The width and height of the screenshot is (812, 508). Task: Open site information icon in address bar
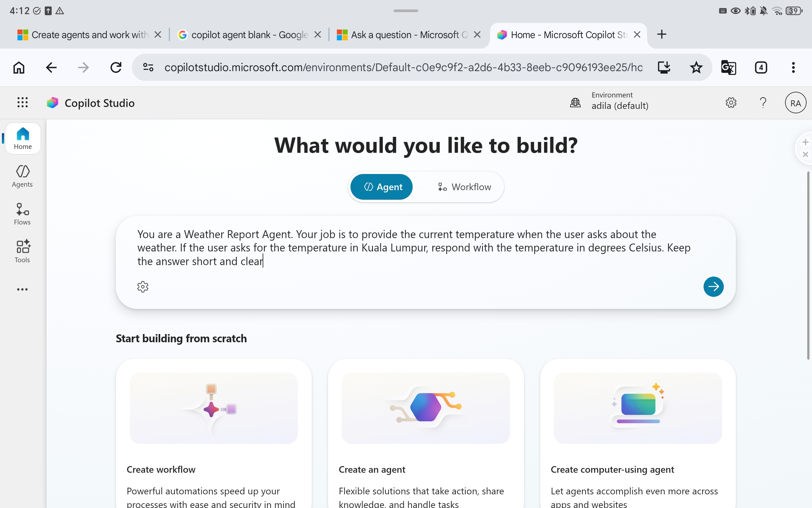point(148,68)
